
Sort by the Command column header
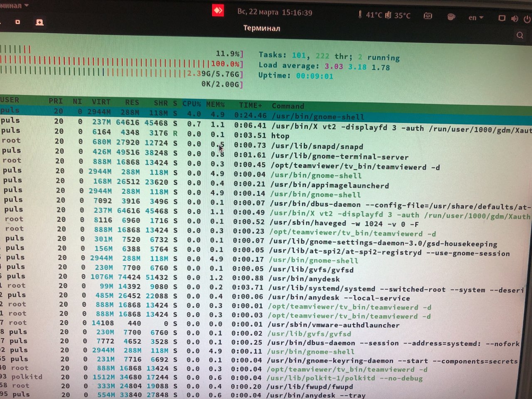click(288, 106)
